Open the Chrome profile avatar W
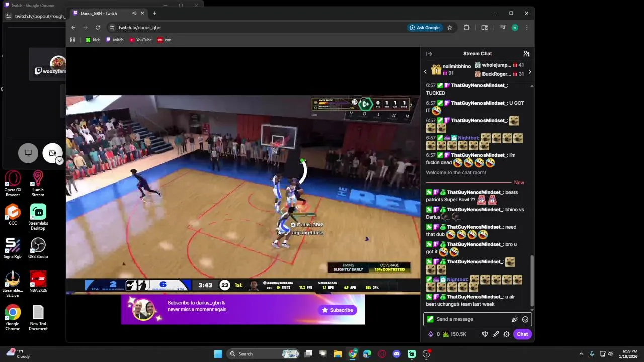644x362 pixels. [515, 28]
